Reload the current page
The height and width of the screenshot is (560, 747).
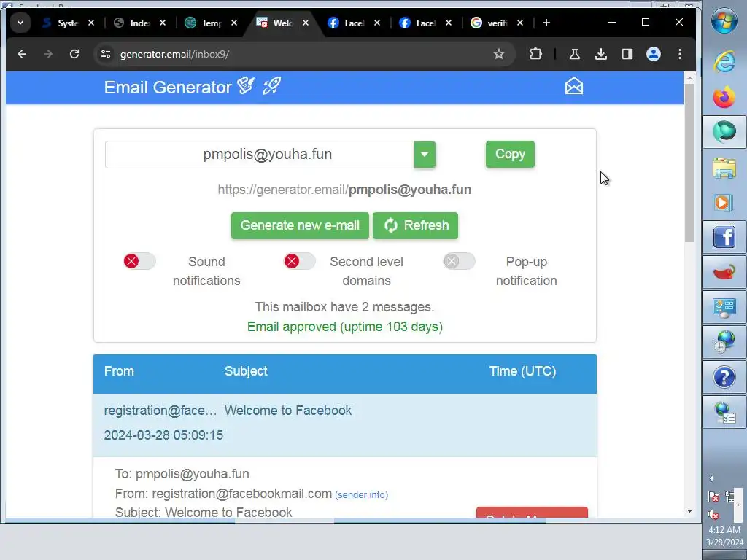(x=74, y=54)
